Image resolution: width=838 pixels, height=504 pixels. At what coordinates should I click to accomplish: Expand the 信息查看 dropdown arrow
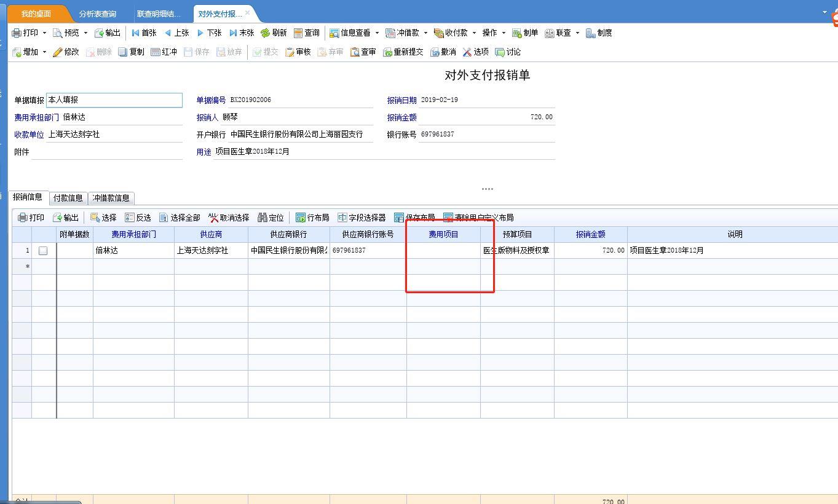pyautogui.click(x=377, y=33)
